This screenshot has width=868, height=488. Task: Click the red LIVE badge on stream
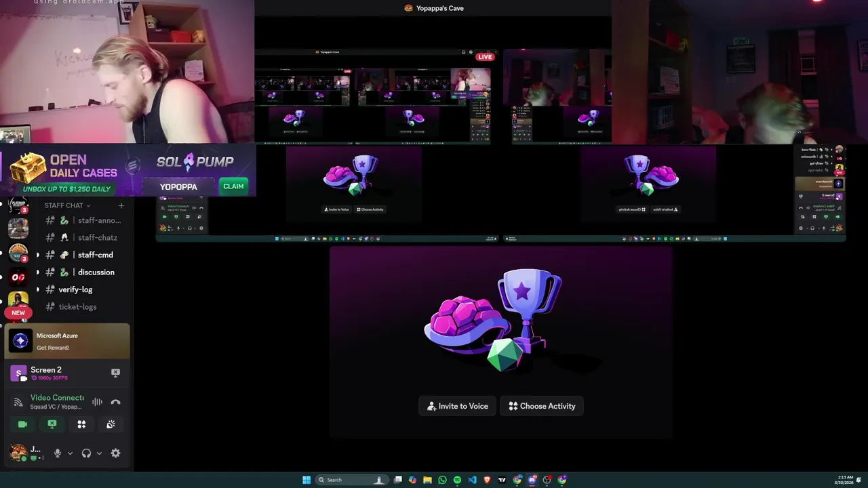coord(485,57)
